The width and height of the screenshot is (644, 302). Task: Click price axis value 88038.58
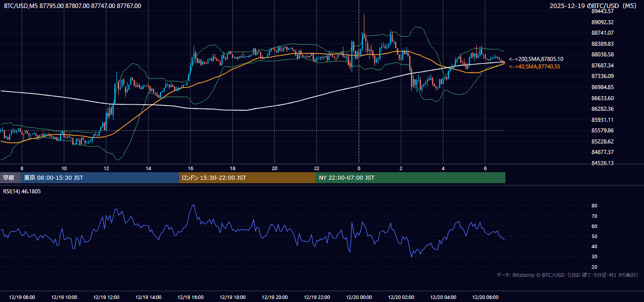603,54
